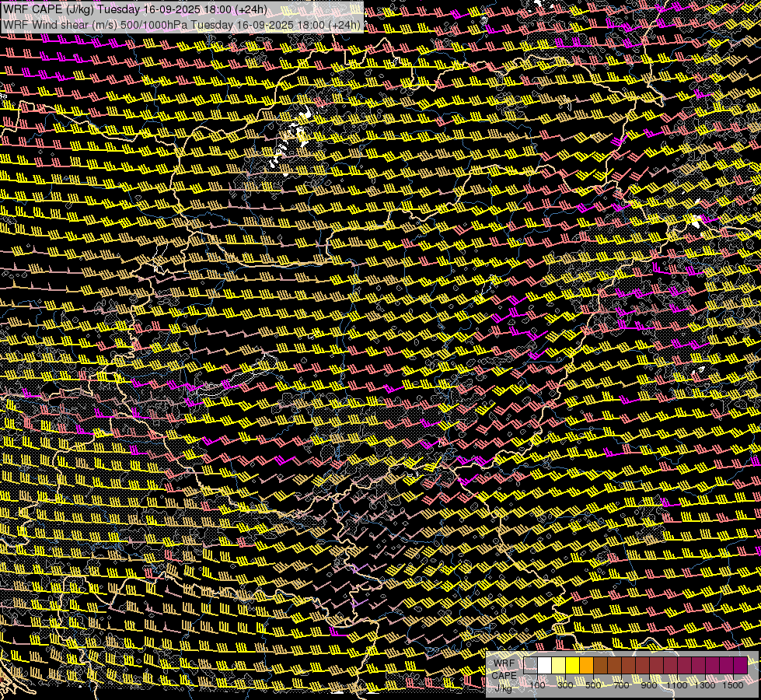Click the gray first legend swatch
Screen dimensions: 761x700
tap(530, 665)
